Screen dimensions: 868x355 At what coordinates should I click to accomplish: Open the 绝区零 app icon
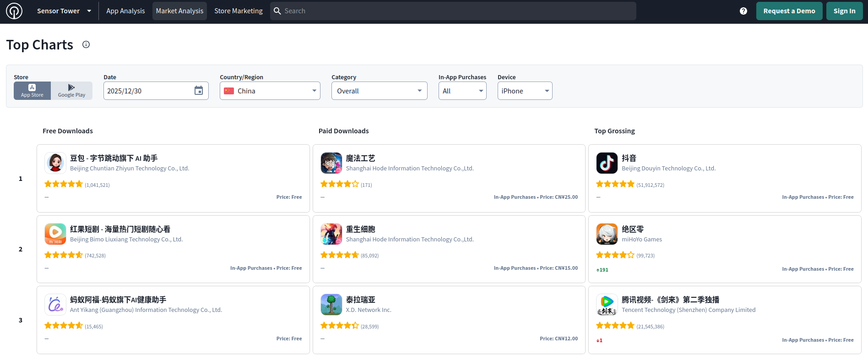click(607, 234)
